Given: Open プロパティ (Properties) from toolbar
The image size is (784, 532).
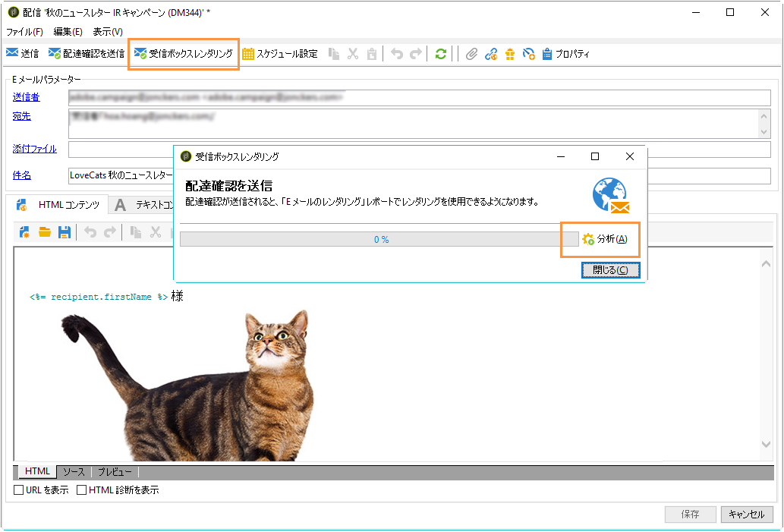Looking at the screenshot, I should [x=566, y=53].
